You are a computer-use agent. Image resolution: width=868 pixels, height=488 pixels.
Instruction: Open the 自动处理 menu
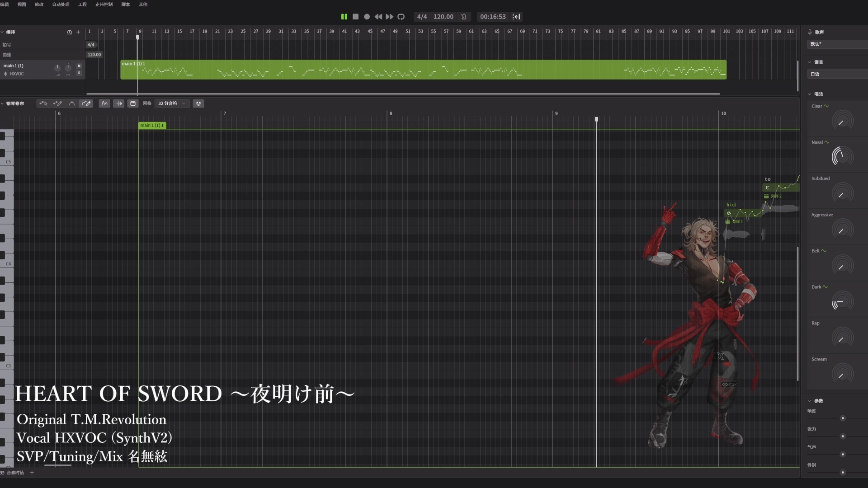[x=61, y=4]
